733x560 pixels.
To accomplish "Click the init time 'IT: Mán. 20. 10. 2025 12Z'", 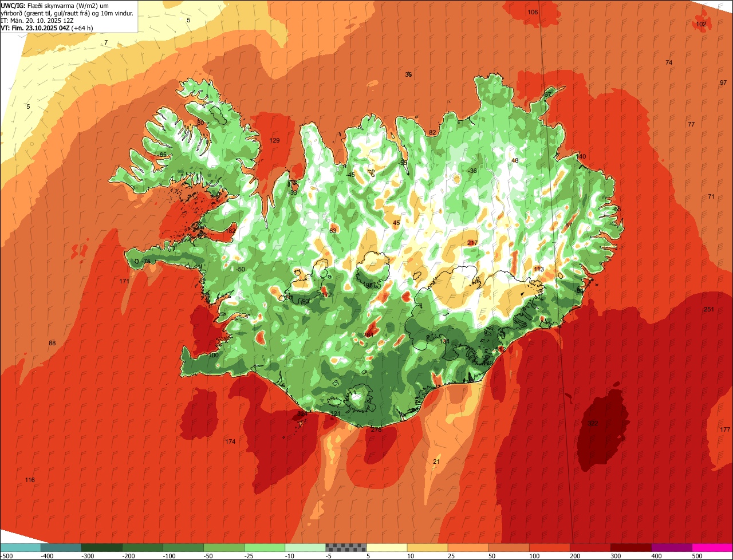I will 38,20.
